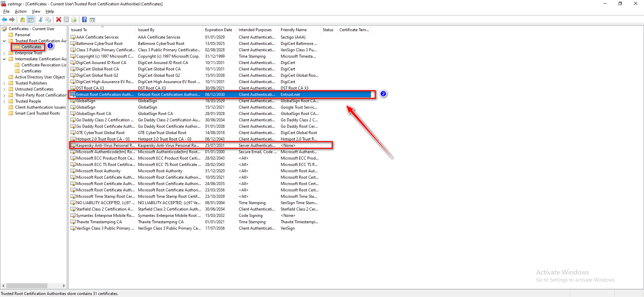The height and width of the screenshot is (297, 644).
Task: Delete the selected certificate with the red X icon
Action: 59,19
